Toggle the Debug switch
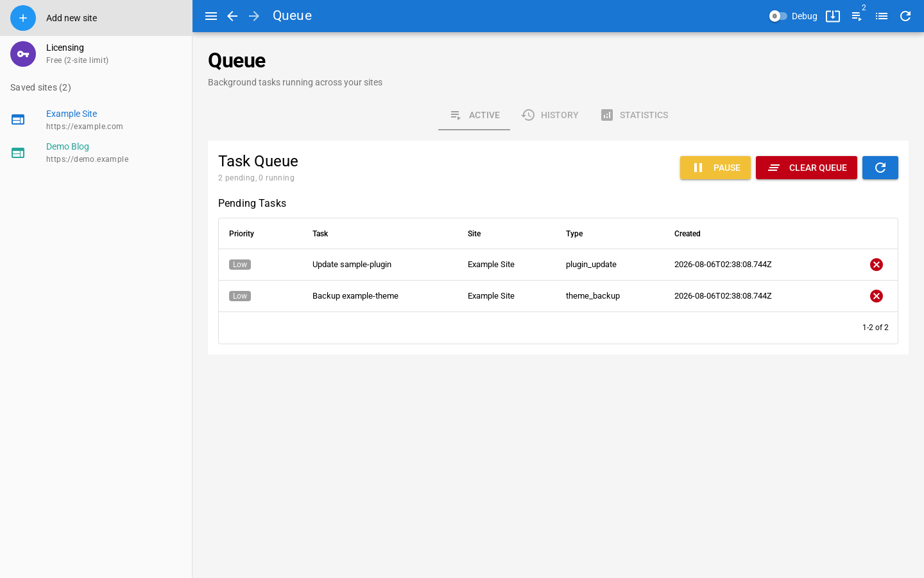This screenshot has width=924, height=578. point(778,16)
